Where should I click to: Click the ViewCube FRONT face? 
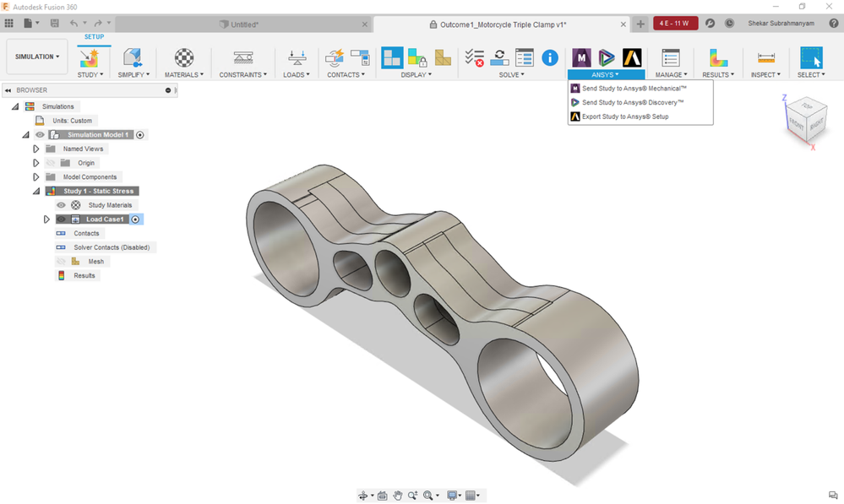[x=796, y=125]
